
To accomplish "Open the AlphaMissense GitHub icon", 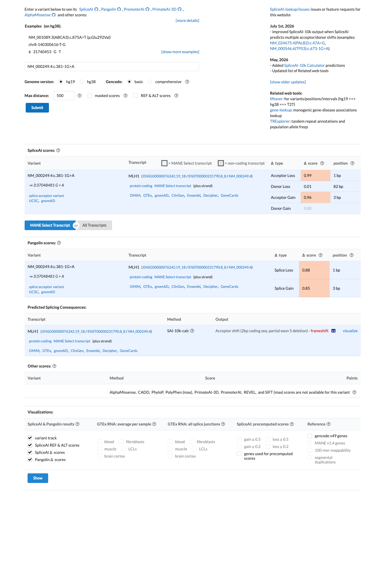I will pos(54,15).
